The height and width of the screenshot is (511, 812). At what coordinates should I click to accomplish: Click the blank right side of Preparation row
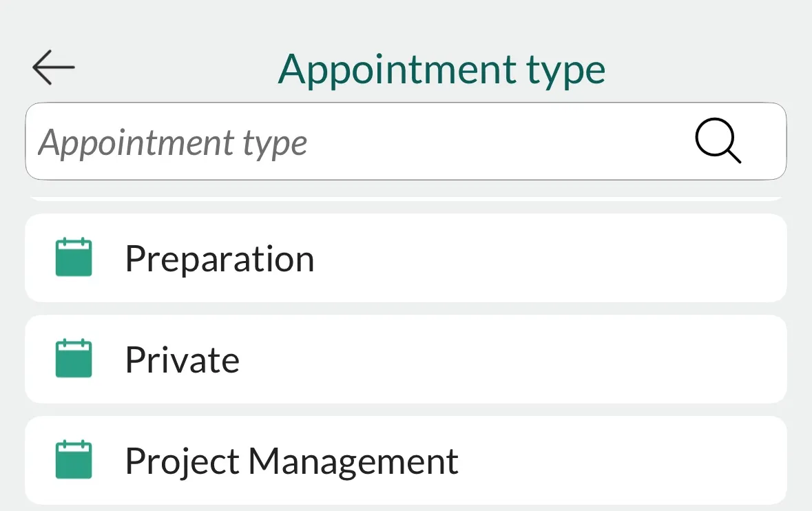[x=620, y=258]
